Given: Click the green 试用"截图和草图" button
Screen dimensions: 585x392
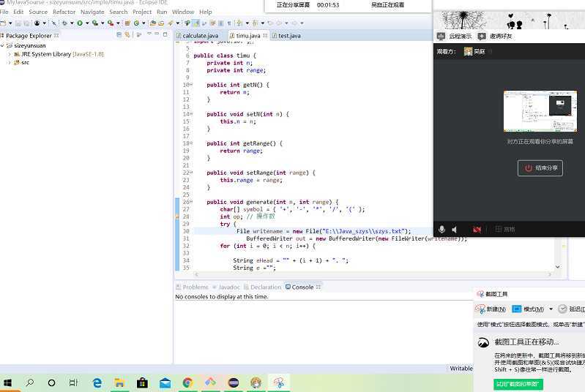Looking at the screenshot, I should tap(518, 384).
